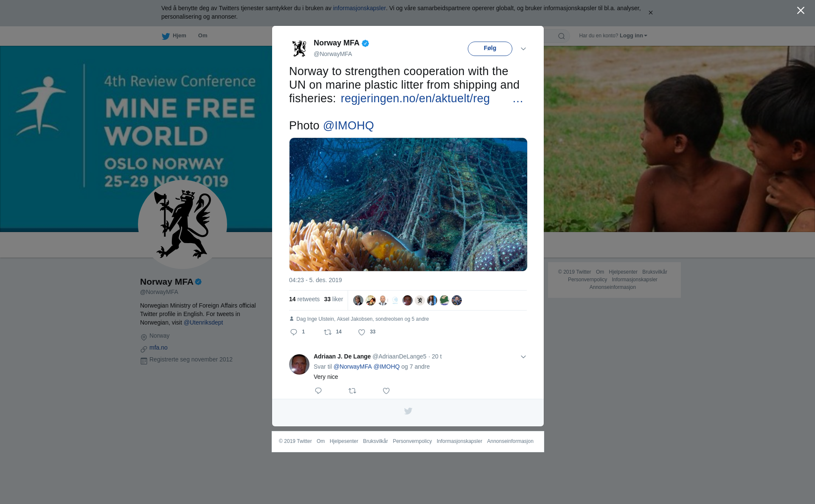
Task: Open the fishing net tweet photo
Action: pyautogui.click(x=408, y=204)
